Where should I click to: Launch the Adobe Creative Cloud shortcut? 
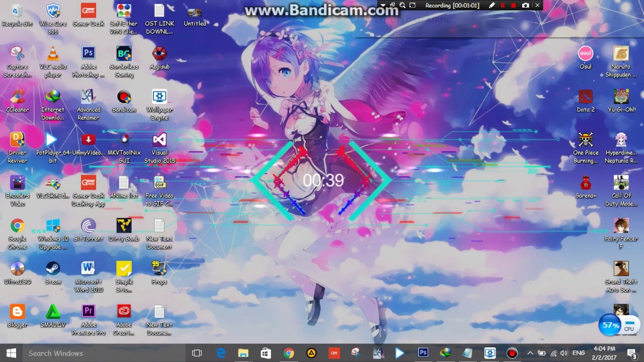(x=124, y=320)
